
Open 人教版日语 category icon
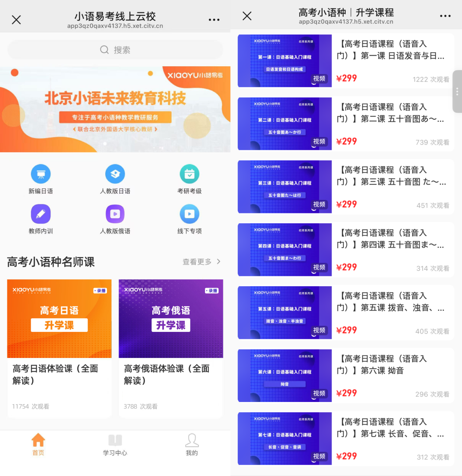click(x=115, y=174)
